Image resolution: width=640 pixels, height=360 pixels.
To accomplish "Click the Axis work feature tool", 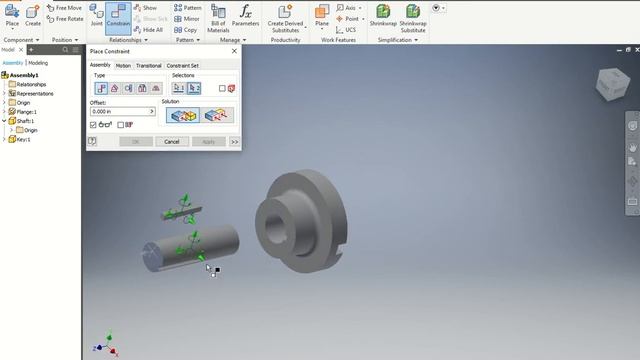I will 346,8.
